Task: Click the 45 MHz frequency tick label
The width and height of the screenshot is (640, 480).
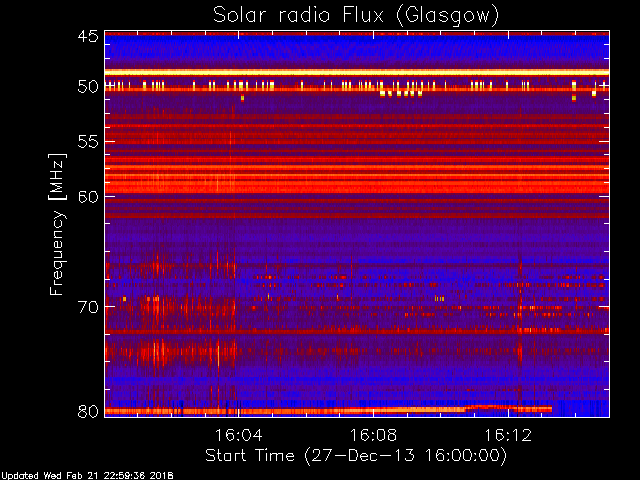Action: [x=87, y=37]
